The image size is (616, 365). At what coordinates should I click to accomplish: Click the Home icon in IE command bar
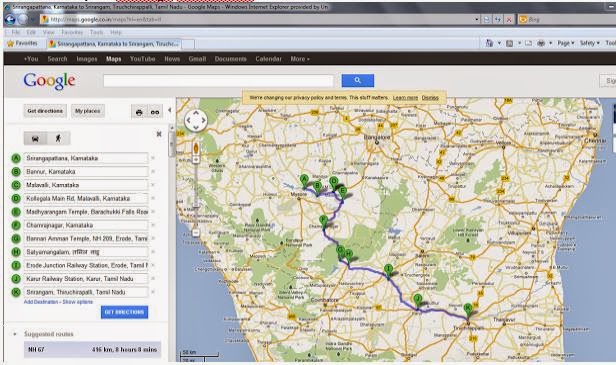[489, 43]
